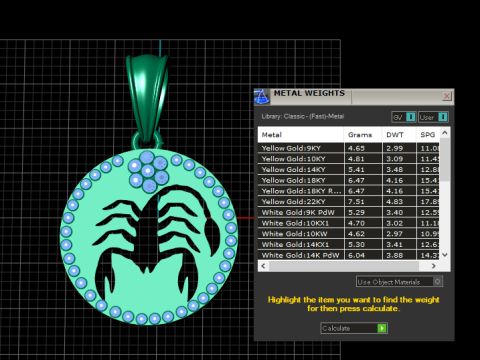Toggle the User library button

433,117
